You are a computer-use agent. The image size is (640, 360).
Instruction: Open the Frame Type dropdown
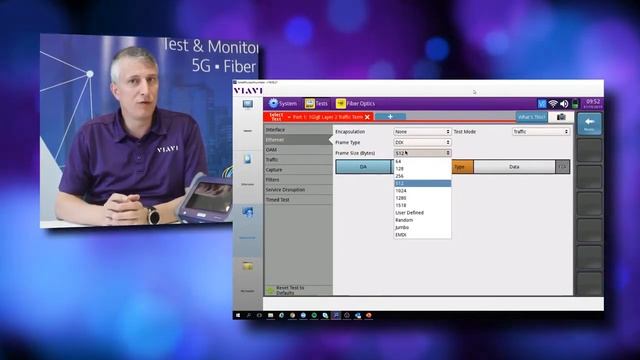pyautogui.click(x=422, y=142)
